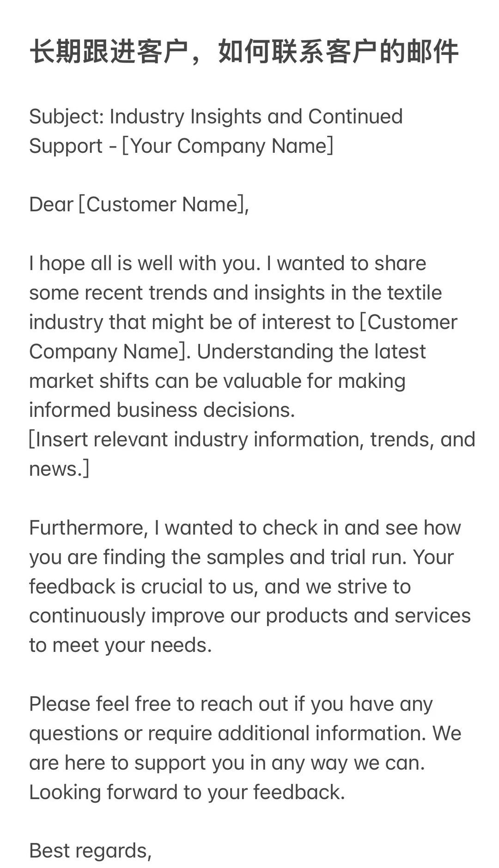Click the Chinese title heading
499x868 pixels.
244,51
